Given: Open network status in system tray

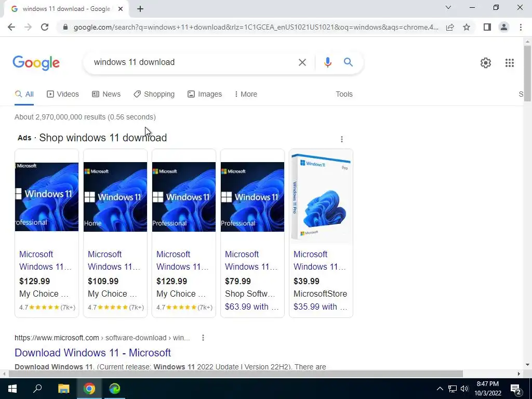Looking at the screenshot, I should click(x=453, y=389).
